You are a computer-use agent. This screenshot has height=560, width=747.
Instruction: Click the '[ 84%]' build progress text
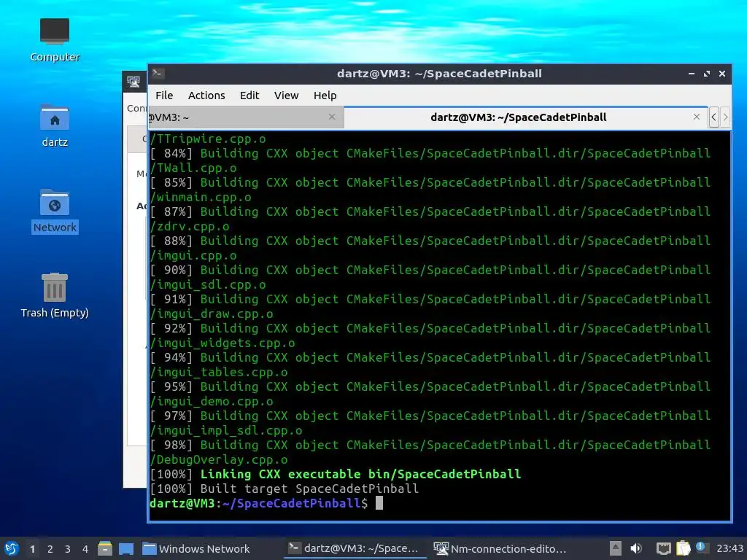(x=171, y=153)
